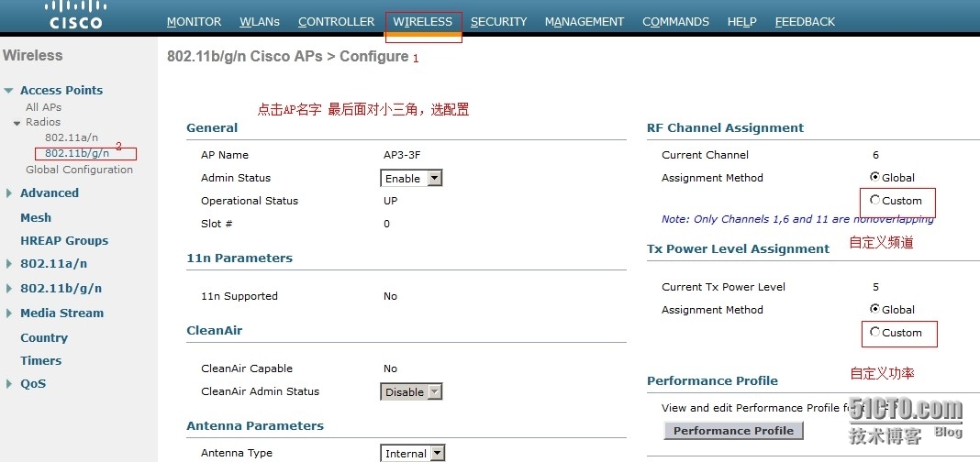Open HREAP Groups in sidebar

(64, 241)
